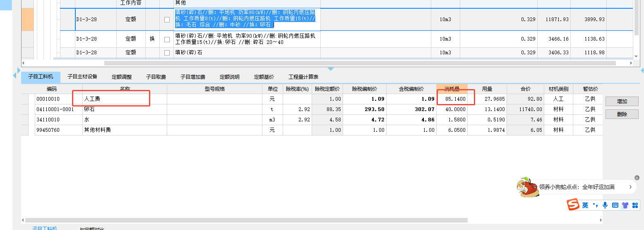
Task: Open the 子目主材设备 tab
Action: pos(82,77)
